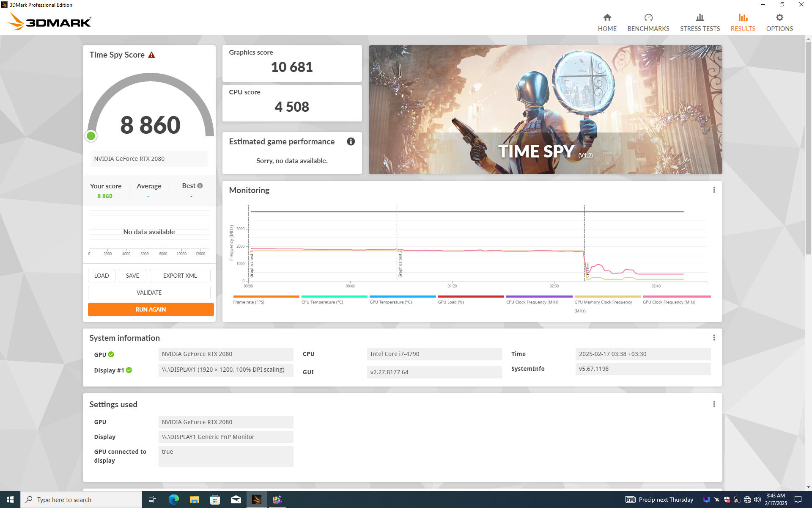Viewport: 812px width, 508px height.
Task: Click the green score gauge marker
Action: [91, 136]
